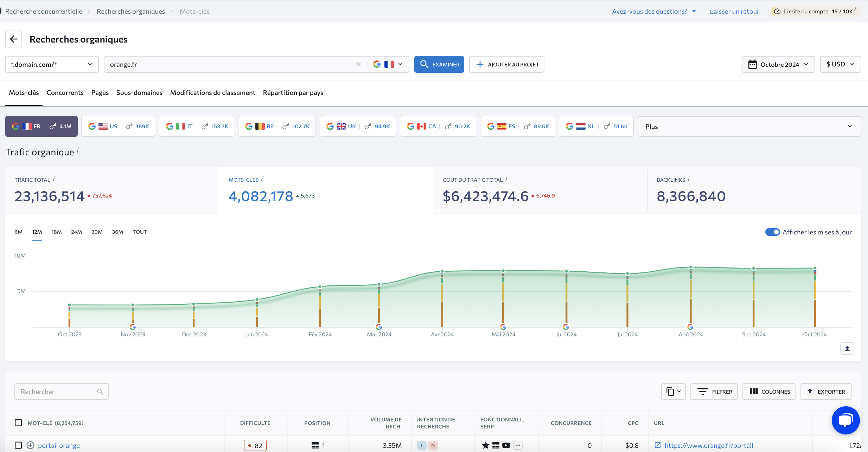Screen dimensions: 868x452
Task: Select the NL 51.6K country chip
Action: (x=596, y=126)
